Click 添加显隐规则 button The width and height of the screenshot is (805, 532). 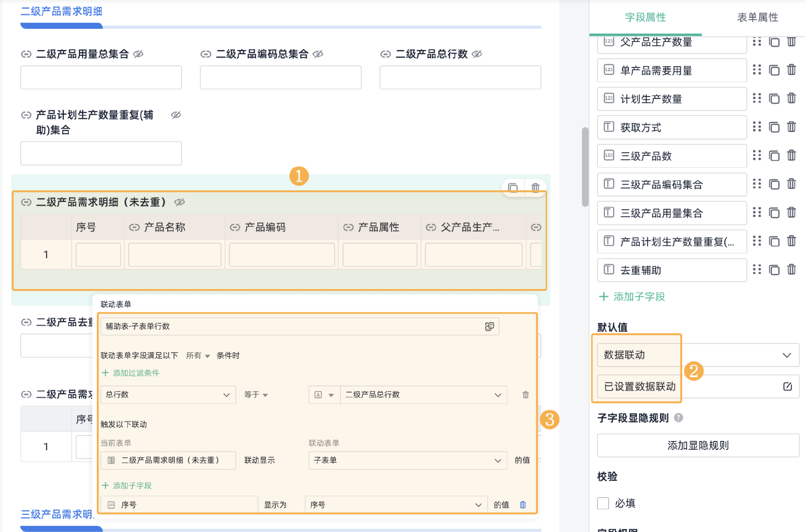coord(698,445)
